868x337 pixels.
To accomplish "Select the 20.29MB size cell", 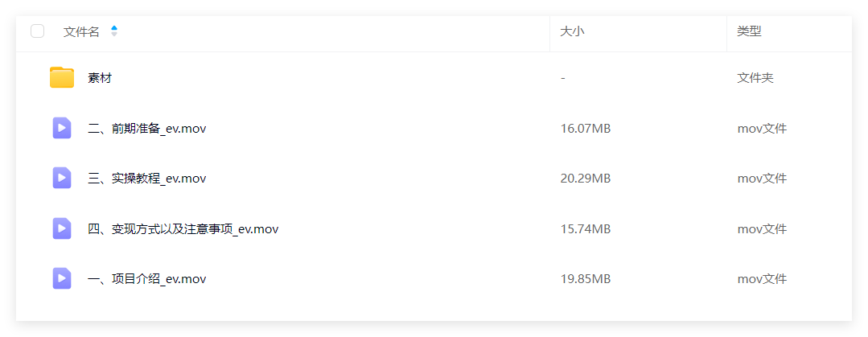I will click(x=586, y=179).
